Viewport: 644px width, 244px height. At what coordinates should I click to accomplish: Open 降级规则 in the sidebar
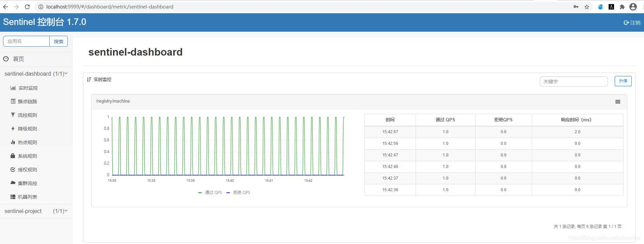tap(28, 129)
